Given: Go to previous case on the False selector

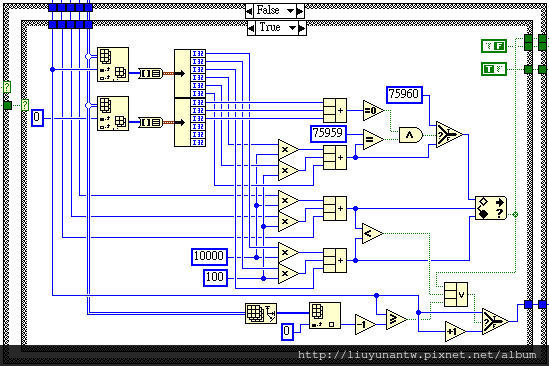Looking at the screenshot, I should [249, 11].
